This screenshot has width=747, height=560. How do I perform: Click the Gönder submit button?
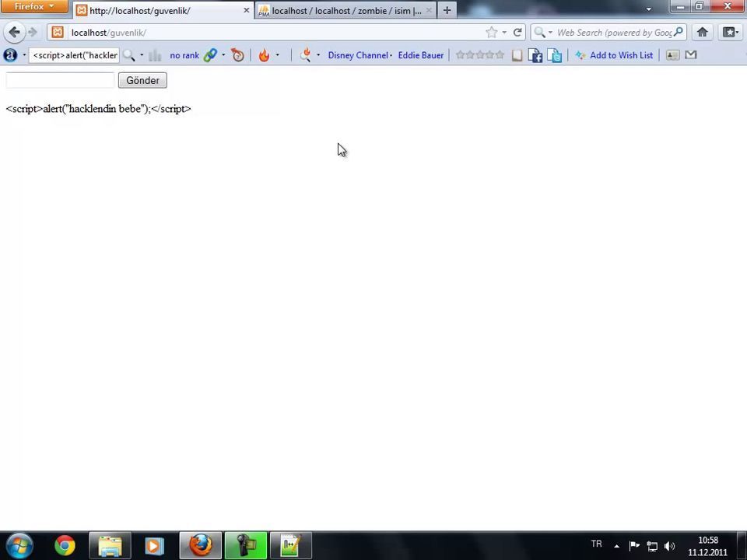click(x=142, y=80)
